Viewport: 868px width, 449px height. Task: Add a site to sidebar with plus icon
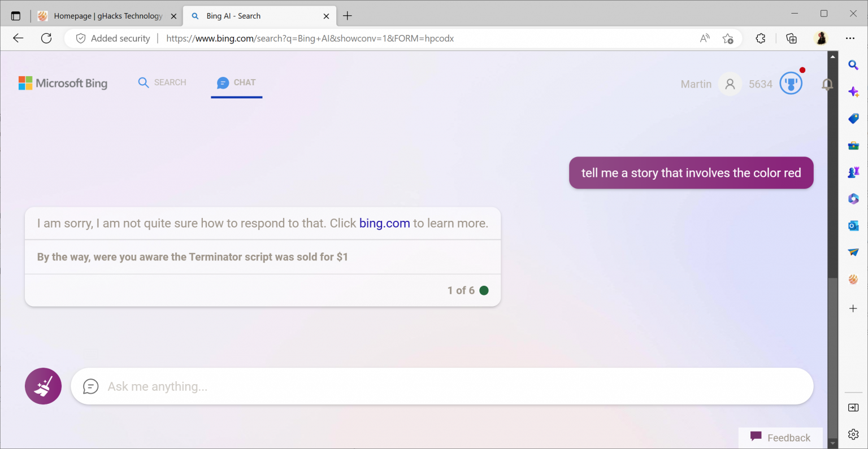[853, 308]
